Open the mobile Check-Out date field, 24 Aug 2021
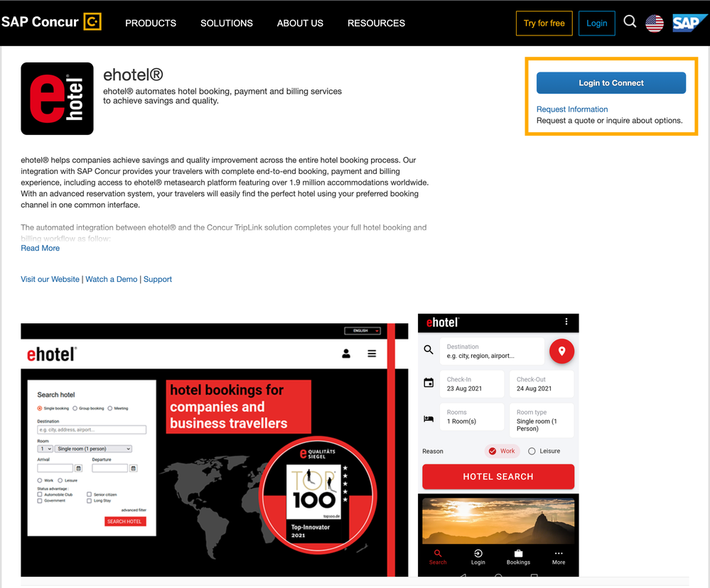This screenshot has width=710, height=588. 542,384
